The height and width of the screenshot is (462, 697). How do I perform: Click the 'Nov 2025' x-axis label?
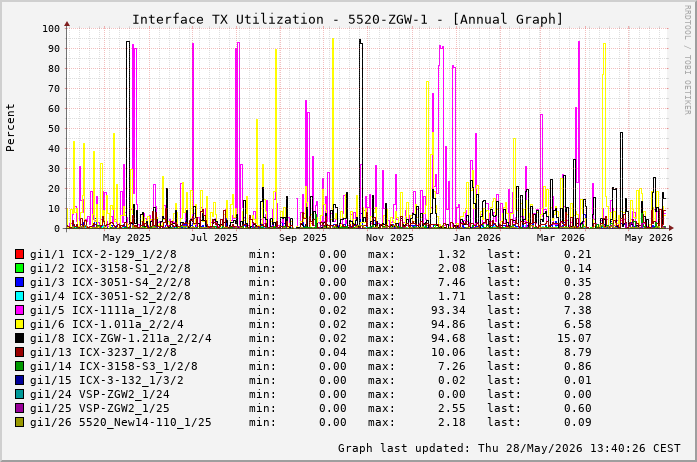(x=390, y=238)
